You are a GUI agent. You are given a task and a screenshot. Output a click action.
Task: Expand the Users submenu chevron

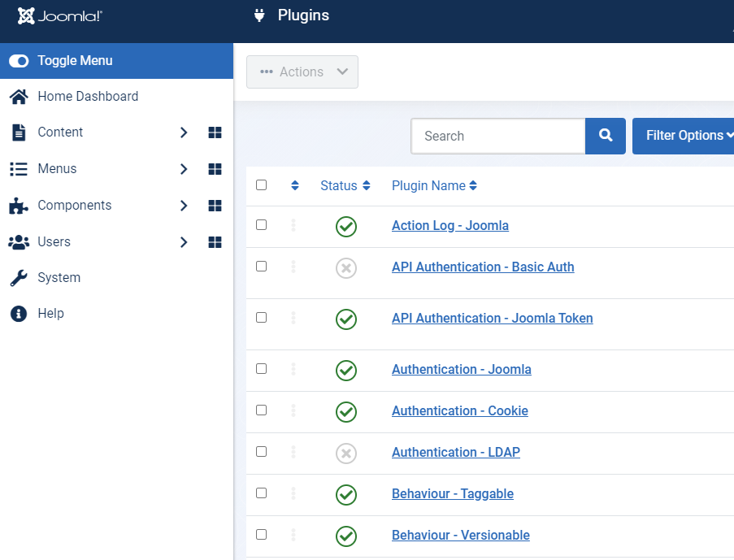(x=184, y=242)
